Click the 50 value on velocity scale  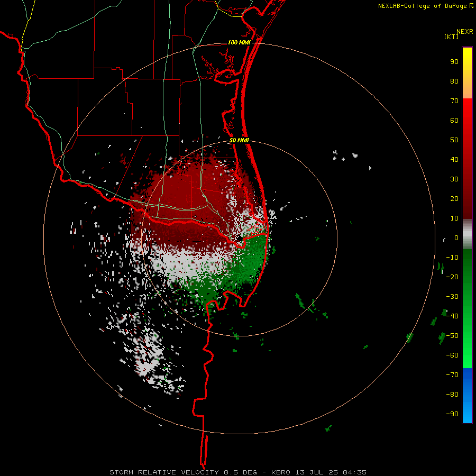point(454,140)
